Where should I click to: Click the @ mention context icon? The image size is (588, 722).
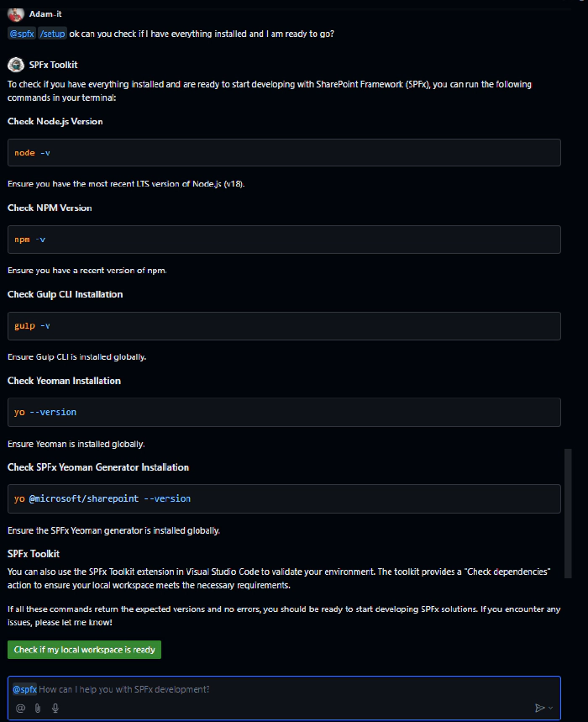[x=20, y=708]
